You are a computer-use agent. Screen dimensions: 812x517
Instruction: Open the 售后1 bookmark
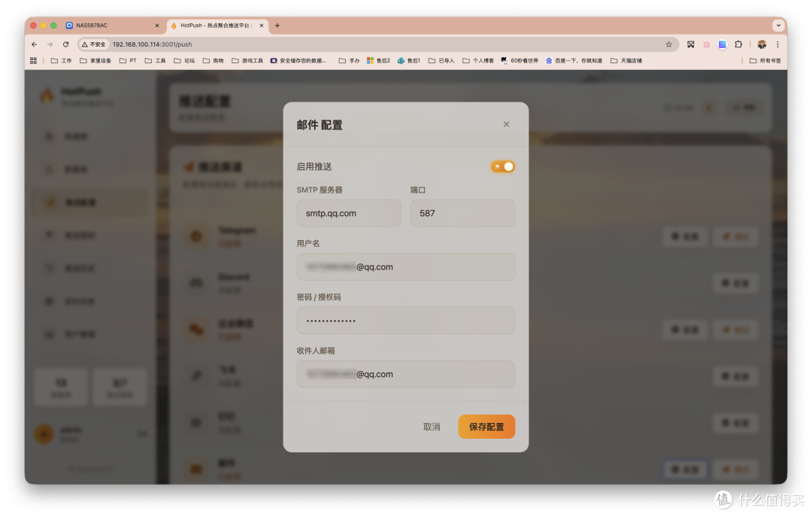pyautogui.click(x=408, y=61)
